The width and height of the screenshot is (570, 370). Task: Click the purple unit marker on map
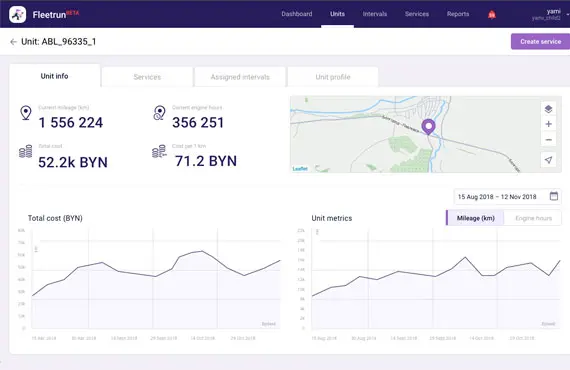428,127
